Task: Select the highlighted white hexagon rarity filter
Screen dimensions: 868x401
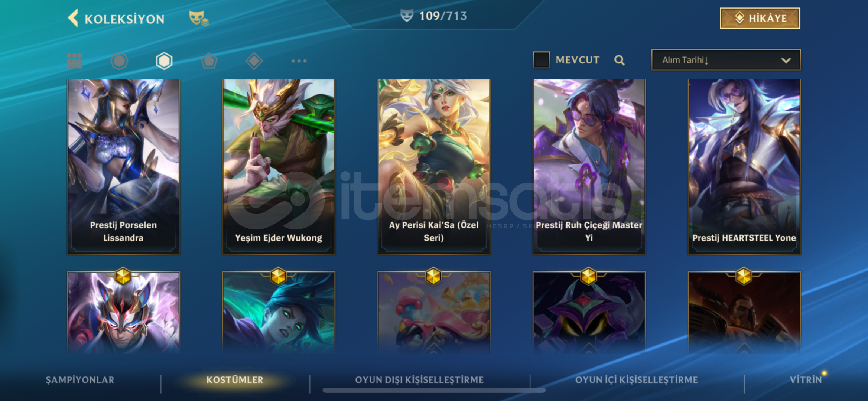Action: [164, 61]
